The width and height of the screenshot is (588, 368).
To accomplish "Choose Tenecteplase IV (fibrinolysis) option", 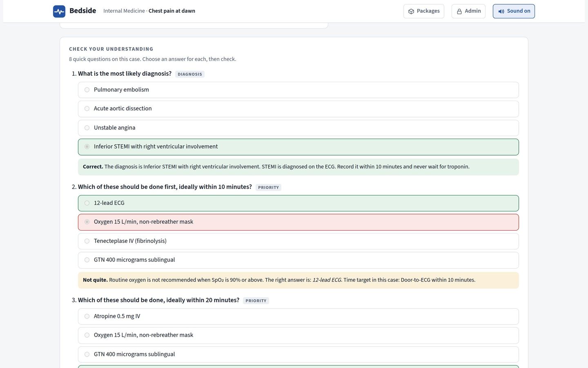I will (298, 241).
